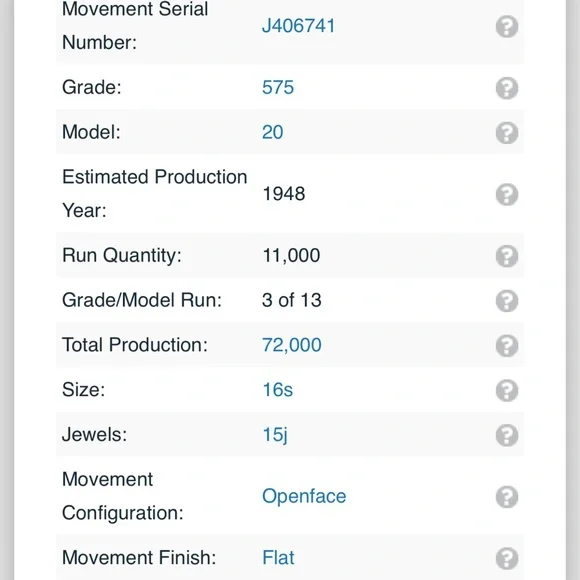This screenshot has width=580, height=580.
Task: Click the Jewels row help icon
Action: click(507, 435)
